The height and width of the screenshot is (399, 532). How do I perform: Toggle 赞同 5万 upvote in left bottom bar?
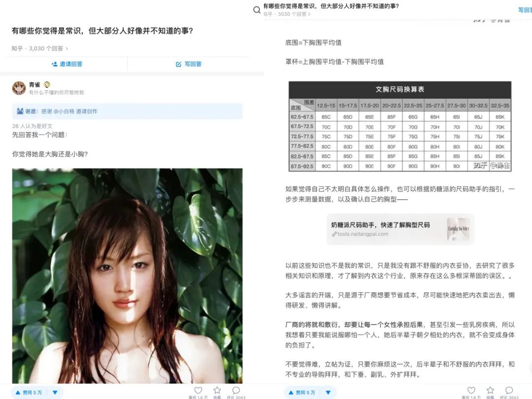click(x=29, y=393)
